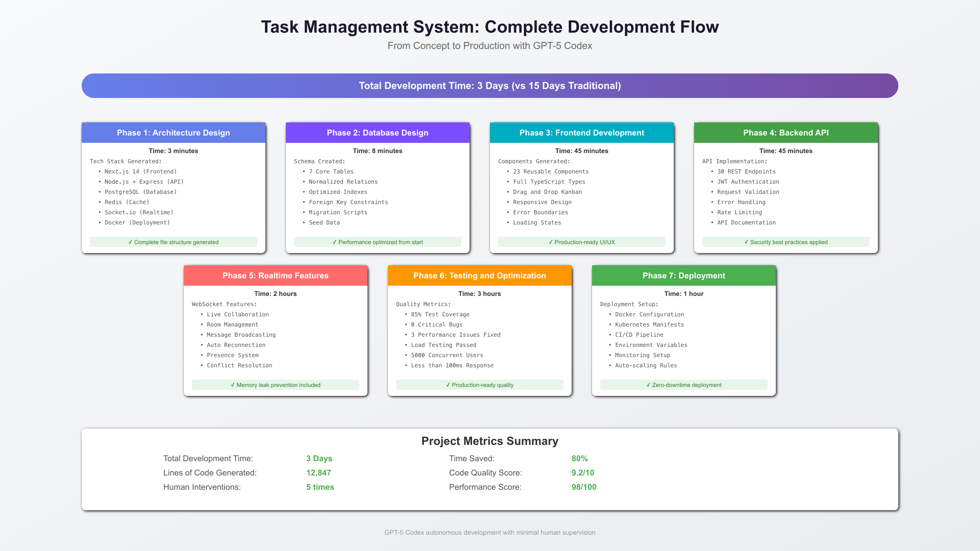Viewport: 980px width, 551px height.
Task: Click the 'Project Metrics Summary' heading
Action: tap(490, 441)
